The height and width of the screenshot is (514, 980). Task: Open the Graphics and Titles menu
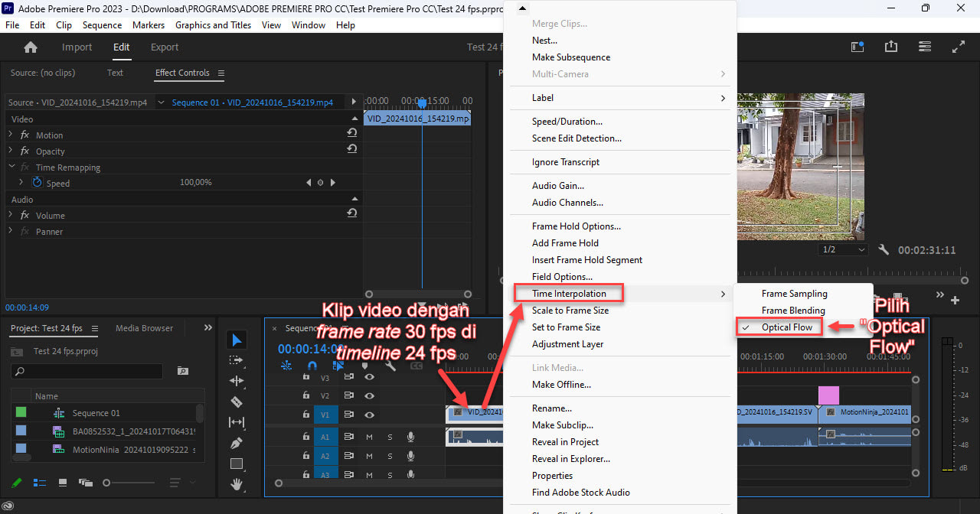(x=213, y=24)
